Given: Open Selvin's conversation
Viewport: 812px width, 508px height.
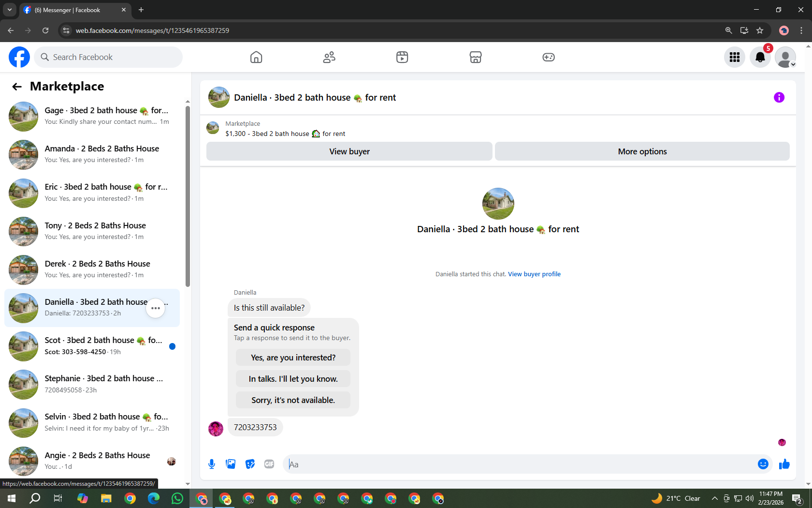Looking at the screenshot, I should tap(92, 423).
